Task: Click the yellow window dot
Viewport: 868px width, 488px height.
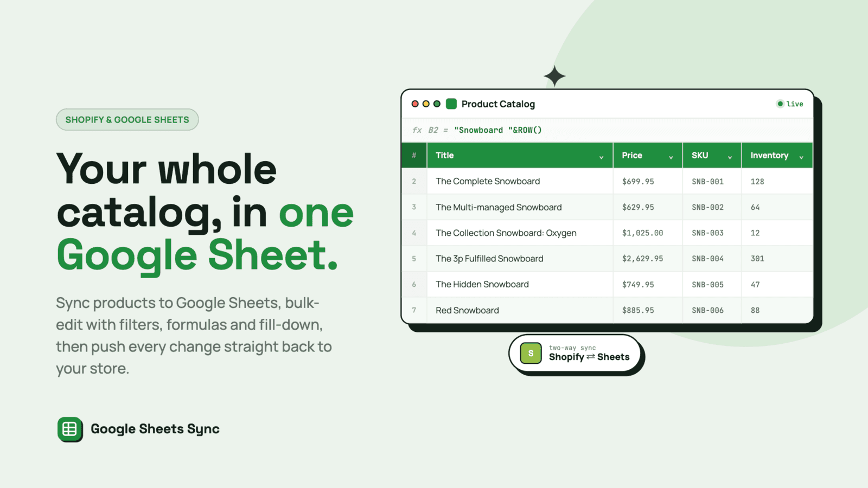Action: pos(426,104)
